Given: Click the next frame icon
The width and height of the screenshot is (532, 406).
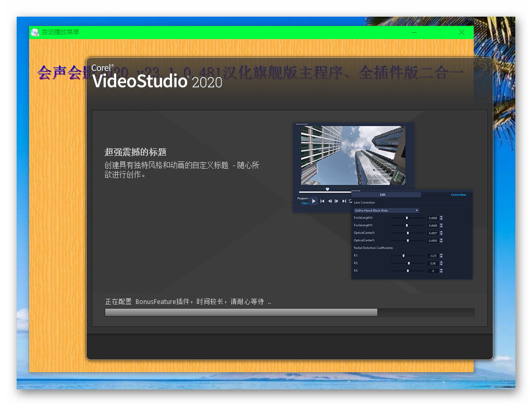Looking at the screenshot, I should pos(337,201).
